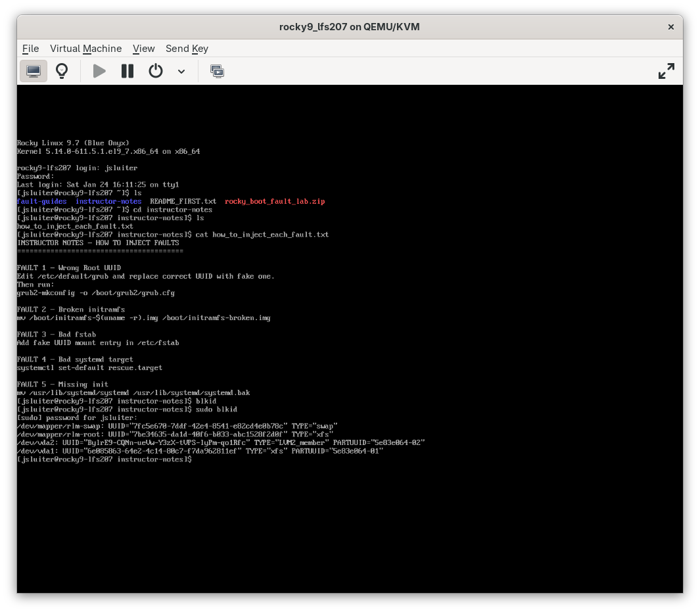This screenshot has width=700, height=612.
Task: Open the File menu
Action: coord(30,49)
